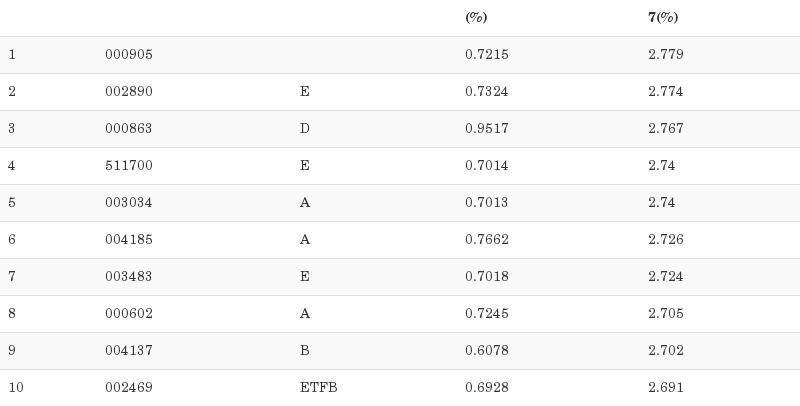This screenshot has height=406, width=800.
Task: Select fund code 003034
Action: pyautogui.click(x=128, y=203)
